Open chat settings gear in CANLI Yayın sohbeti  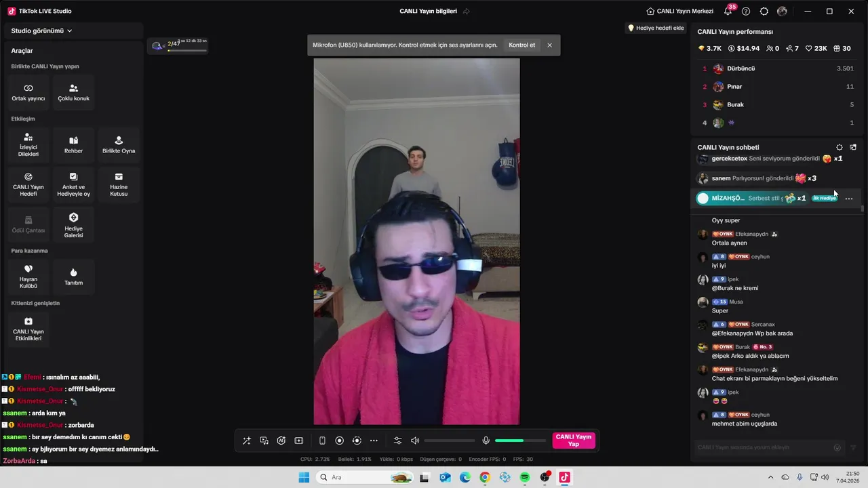840,147
